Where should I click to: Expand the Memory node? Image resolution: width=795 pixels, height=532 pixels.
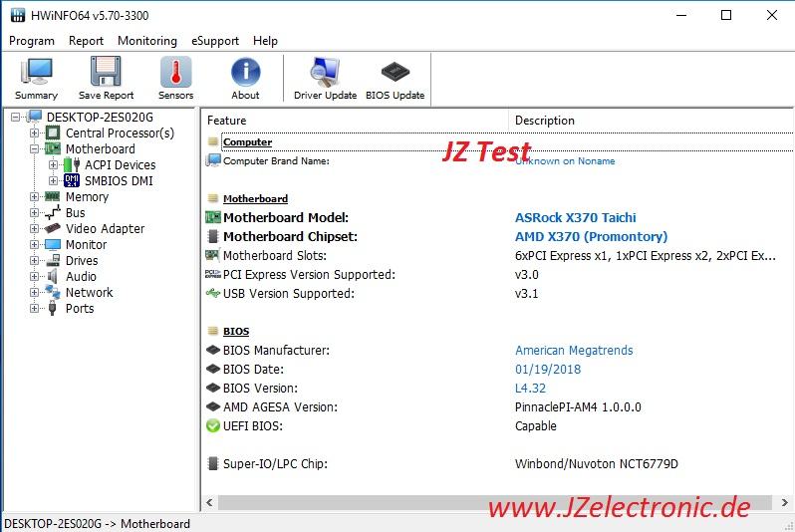34,197
